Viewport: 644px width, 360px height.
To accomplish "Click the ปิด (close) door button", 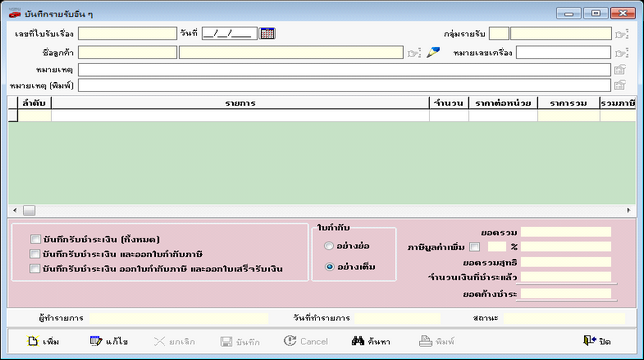I will [597, 341].
